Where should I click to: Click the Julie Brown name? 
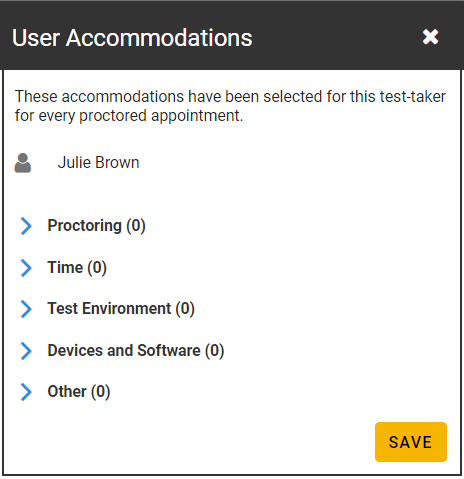(x=98, y=163)
